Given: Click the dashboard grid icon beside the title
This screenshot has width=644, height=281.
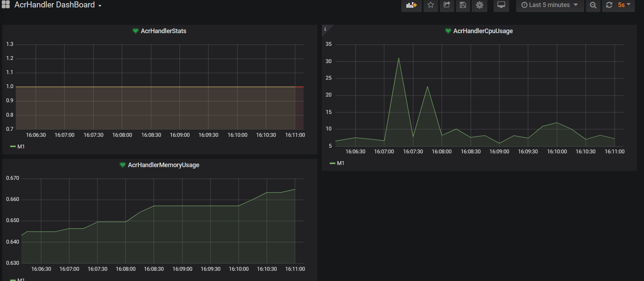Looking at the screenshot, I should tap(6, 5).
